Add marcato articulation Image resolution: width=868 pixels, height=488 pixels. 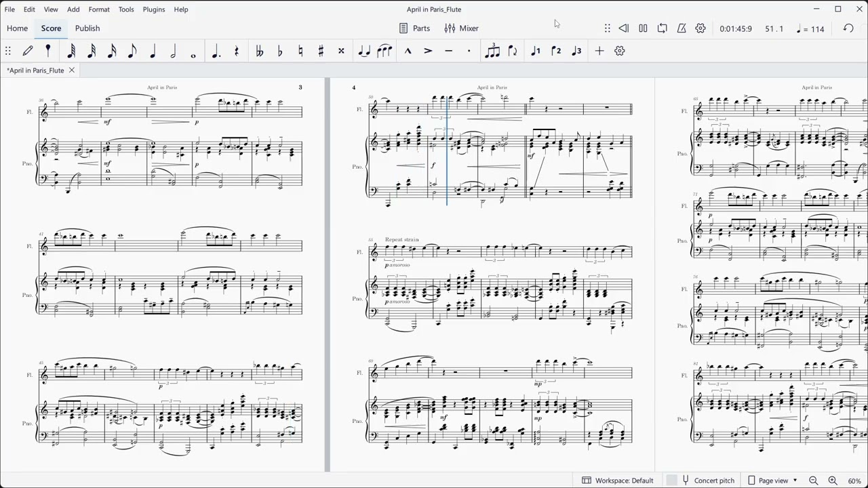coord(408,51)
